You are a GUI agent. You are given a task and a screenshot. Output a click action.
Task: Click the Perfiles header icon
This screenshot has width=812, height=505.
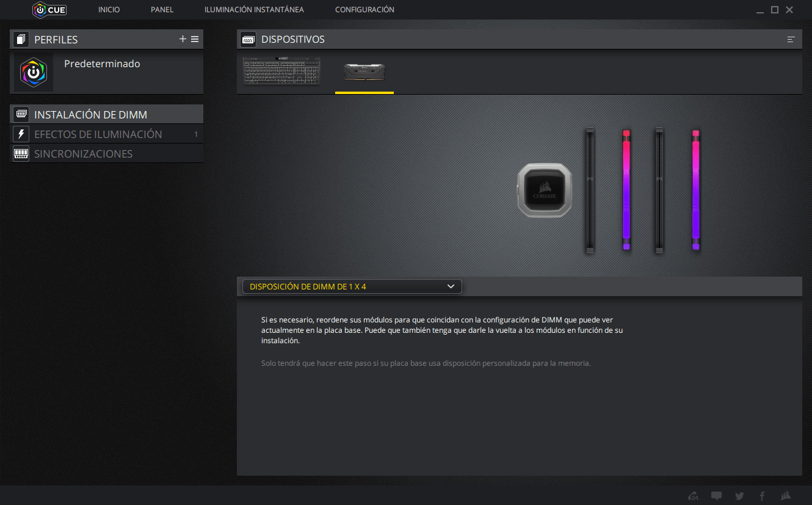point(21,40)
